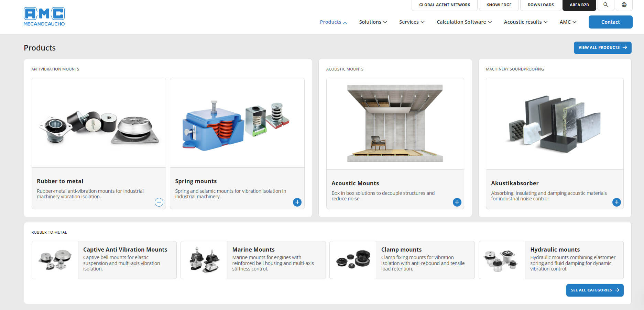Open the Acoustic results dropdown

(526, 22)
